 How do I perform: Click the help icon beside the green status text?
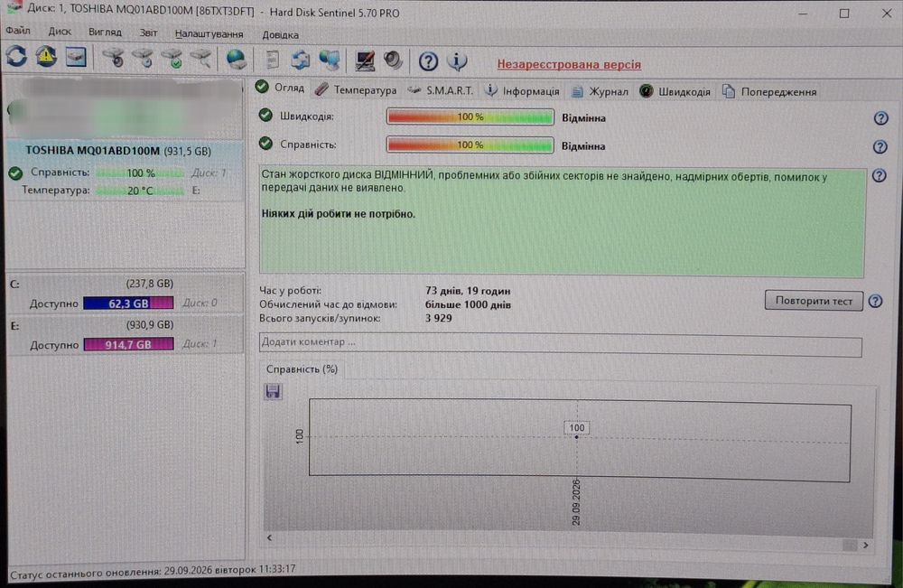(x=879, y=175)
